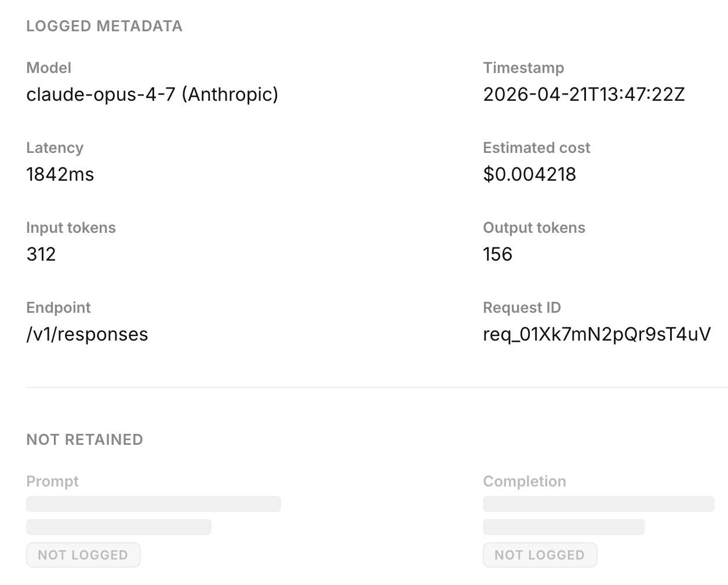728x585 pixels.
Task: Click the Prompt placeholder bar
Action: point(153,504)
